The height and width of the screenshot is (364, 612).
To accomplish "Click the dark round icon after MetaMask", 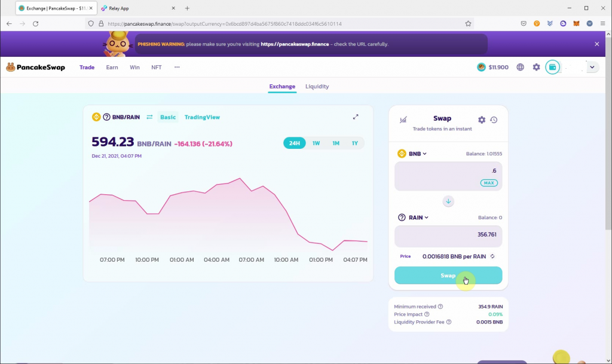I will pyautogui.click(x=589, y=24).
